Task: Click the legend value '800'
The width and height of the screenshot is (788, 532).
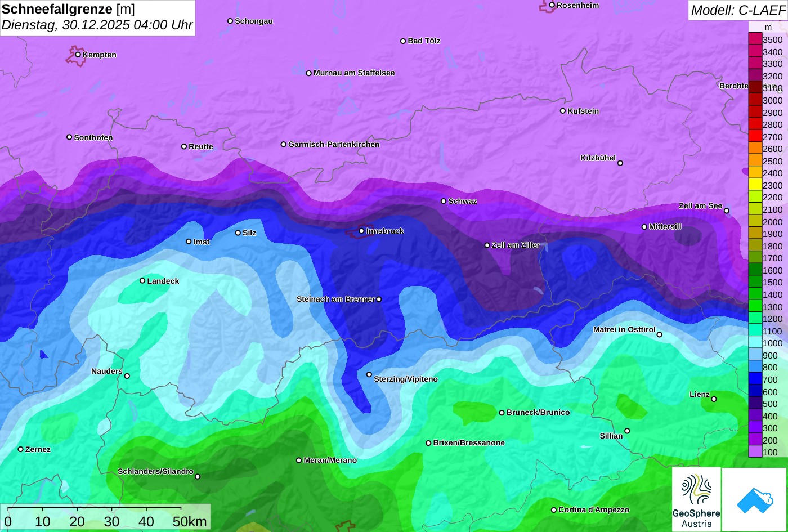Action: [770, 367]
